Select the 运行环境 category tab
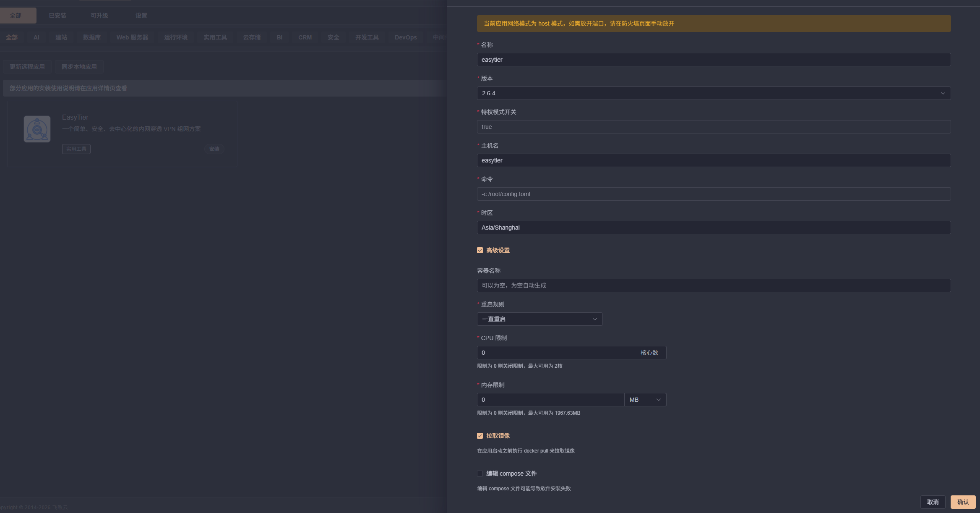Screen dimensions: 980x513 [x=176, y=37]
